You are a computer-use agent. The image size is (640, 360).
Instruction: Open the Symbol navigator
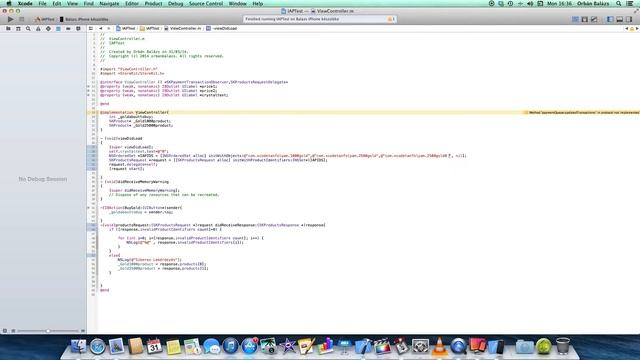point(18,29)
